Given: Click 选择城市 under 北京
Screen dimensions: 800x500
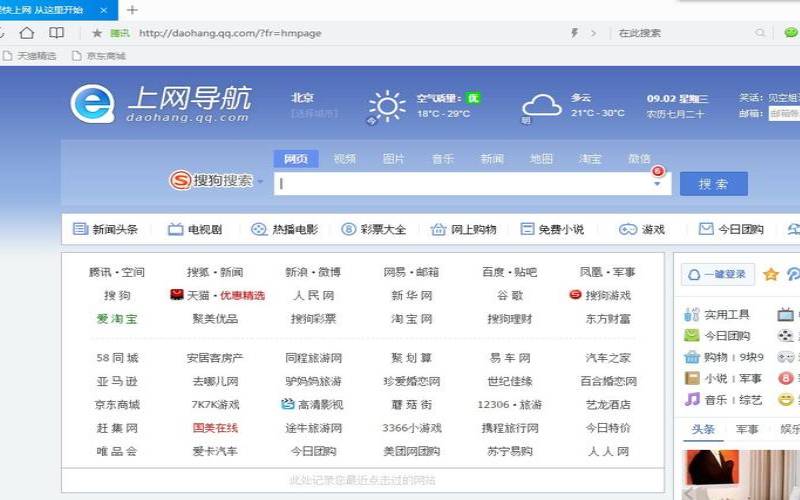Looking at the screenshot, I should (314, 113).
